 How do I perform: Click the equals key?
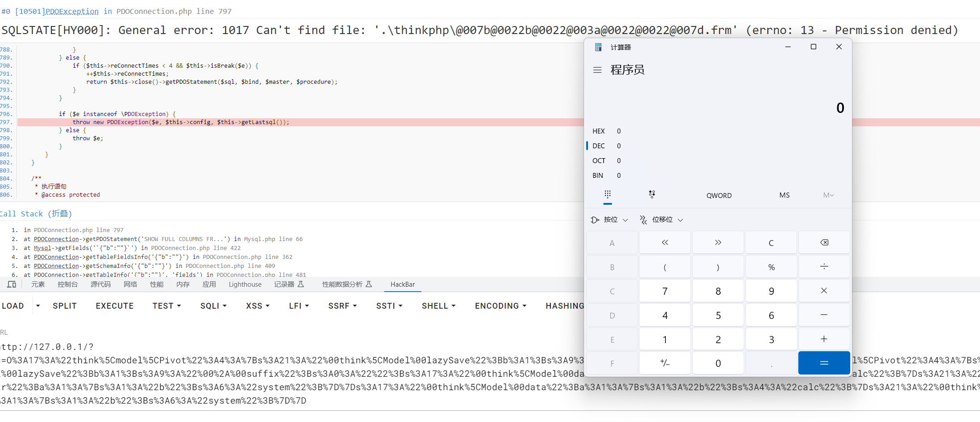(824, 363)
